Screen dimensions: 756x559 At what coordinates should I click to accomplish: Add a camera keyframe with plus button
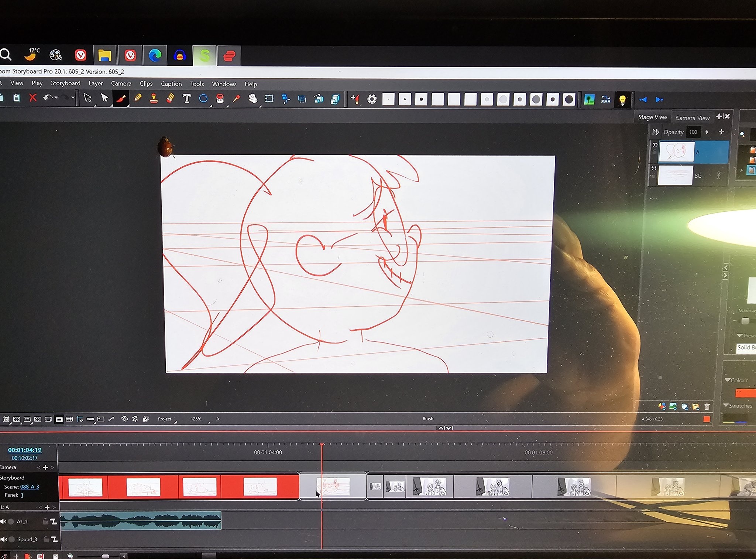[45, 467]
